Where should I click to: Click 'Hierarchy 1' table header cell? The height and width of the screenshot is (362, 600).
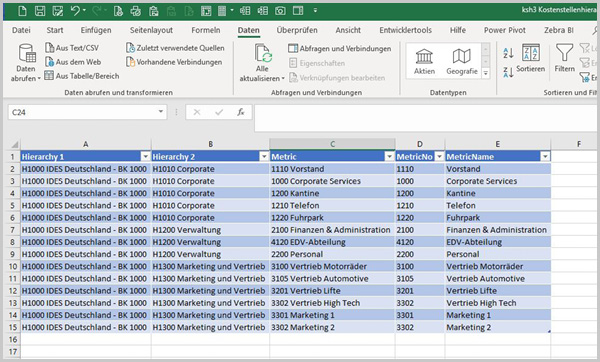(x=86, y=157)
